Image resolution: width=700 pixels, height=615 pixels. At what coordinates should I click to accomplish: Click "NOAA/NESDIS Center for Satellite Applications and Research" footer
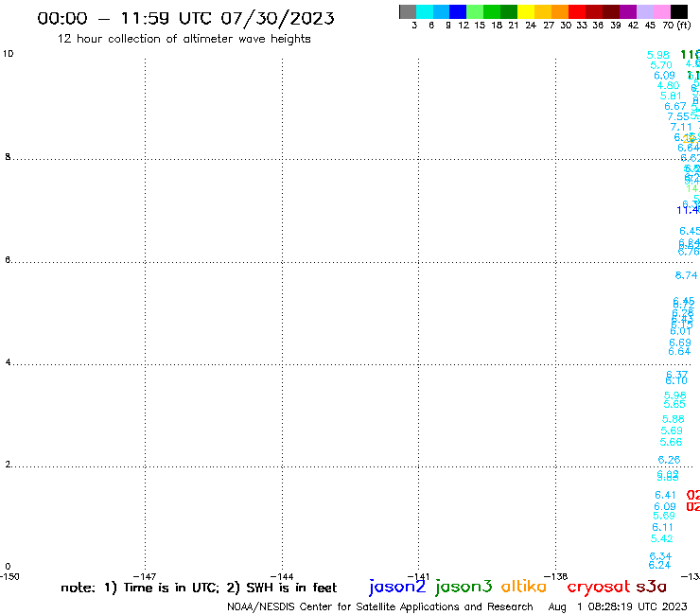380,607
